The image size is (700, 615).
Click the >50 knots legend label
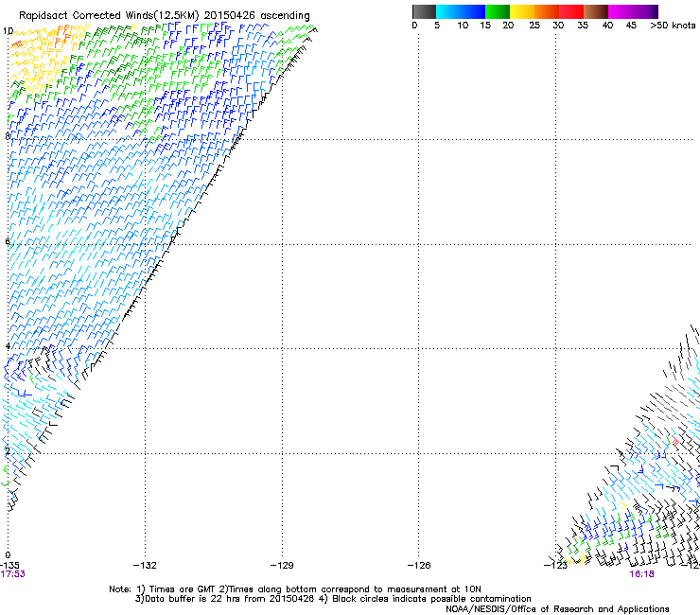(673, 26)
